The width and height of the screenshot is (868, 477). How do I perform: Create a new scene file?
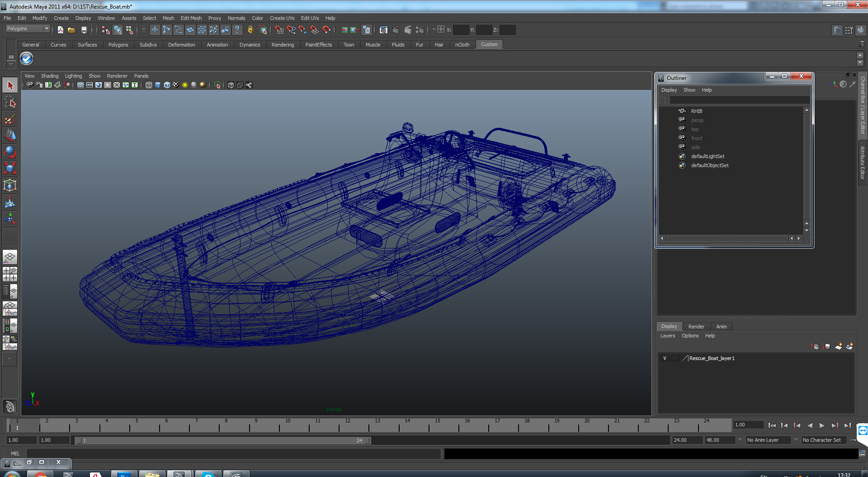click(x=60, y=30)
